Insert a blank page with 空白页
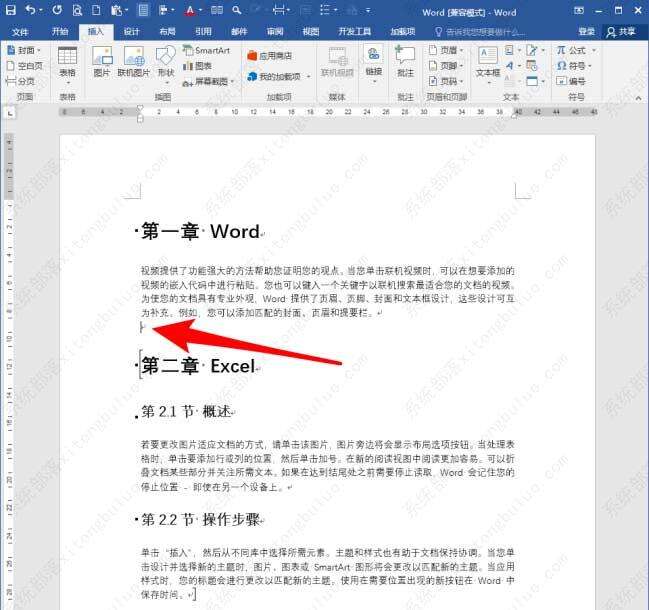 click(24, 66)
